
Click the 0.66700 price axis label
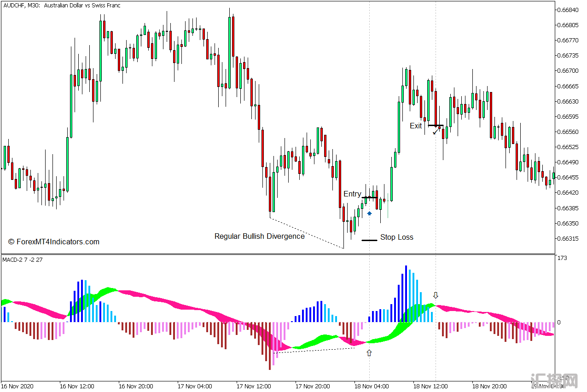[568, 71]
